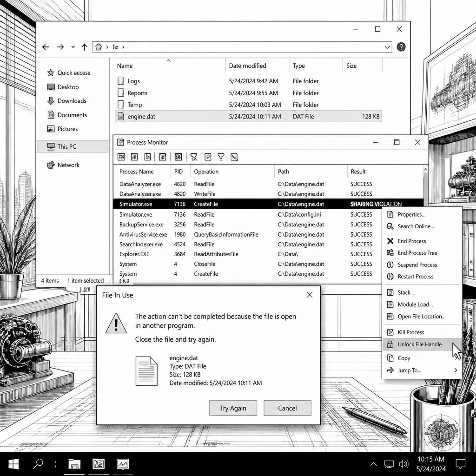Viewport: 476px width, 476px height.
Task: Select the DataAnalyzer.exe WriteFile row
Action: coord(268,194)
